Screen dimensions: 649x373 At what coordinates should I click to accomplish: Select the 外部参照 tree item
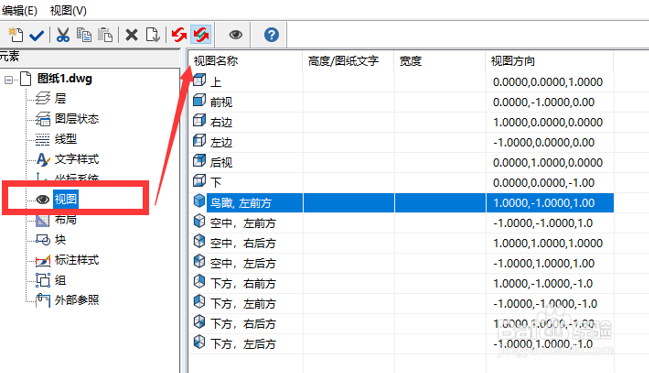pyautogui.click(x=77, y=300)
